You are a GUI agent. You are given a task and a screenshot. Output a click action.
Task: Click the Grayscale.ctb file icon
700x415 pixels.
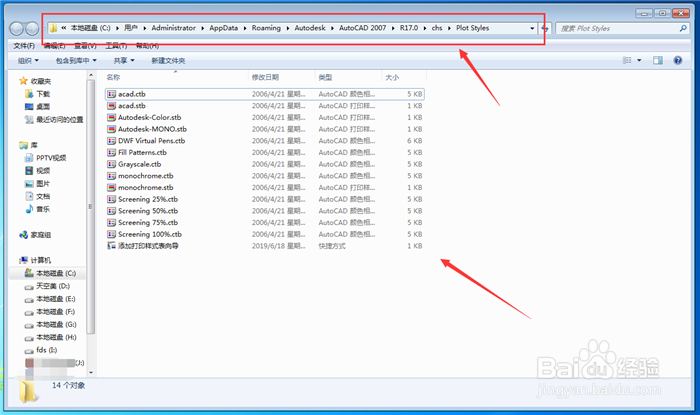click(x=112, y=164)
